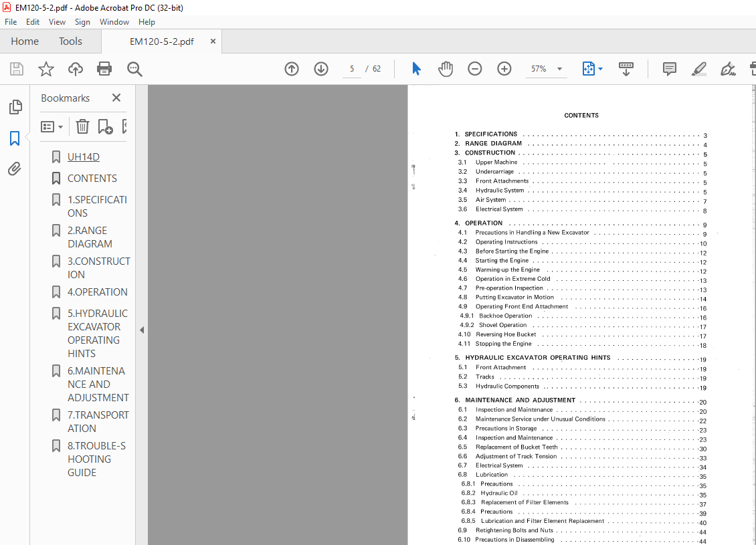Select the EM120-5-2.pdf document tab
The width and height of the screenshot is (756, 545).
[x=161, y=41]
